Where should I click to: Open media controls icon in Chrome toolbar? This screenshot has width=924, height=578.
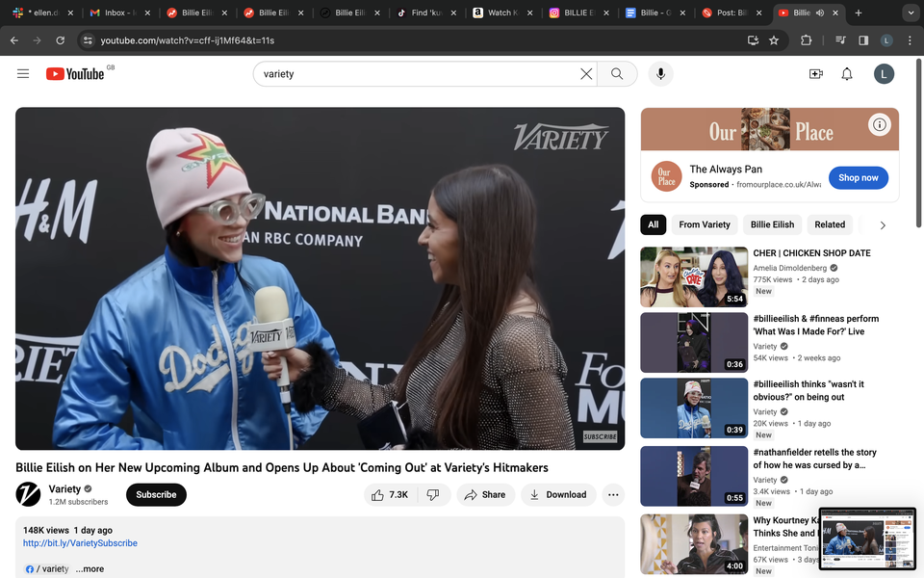click(840, 40)
